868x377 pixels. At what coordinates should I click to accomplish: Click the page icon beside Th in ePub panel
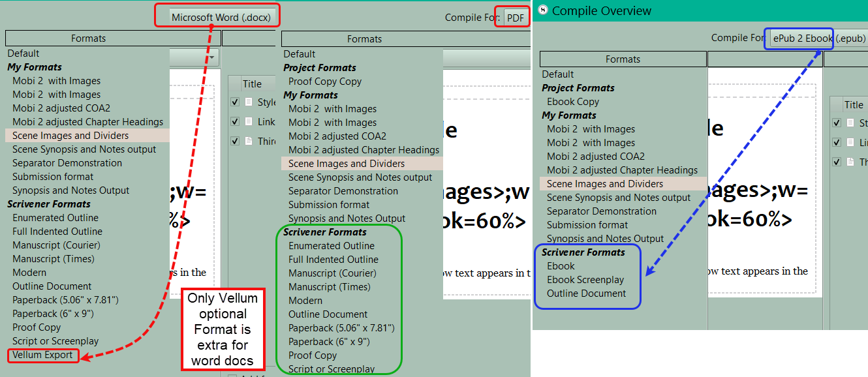850,162
